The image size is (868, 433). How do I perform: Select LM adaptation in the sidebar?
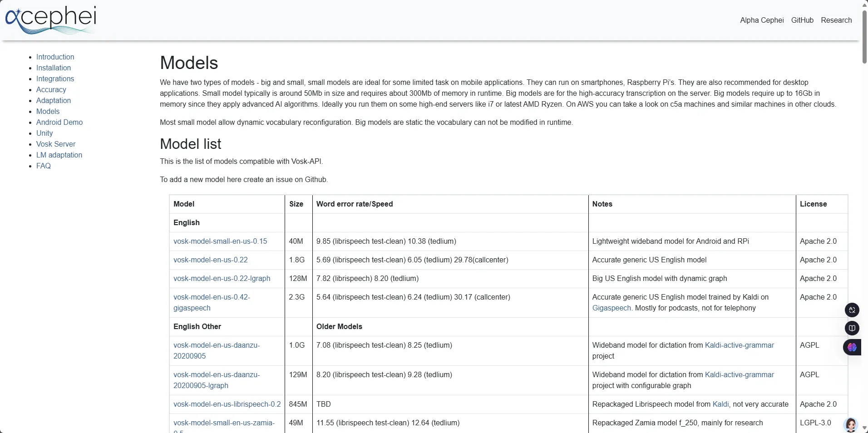(59, 155)
